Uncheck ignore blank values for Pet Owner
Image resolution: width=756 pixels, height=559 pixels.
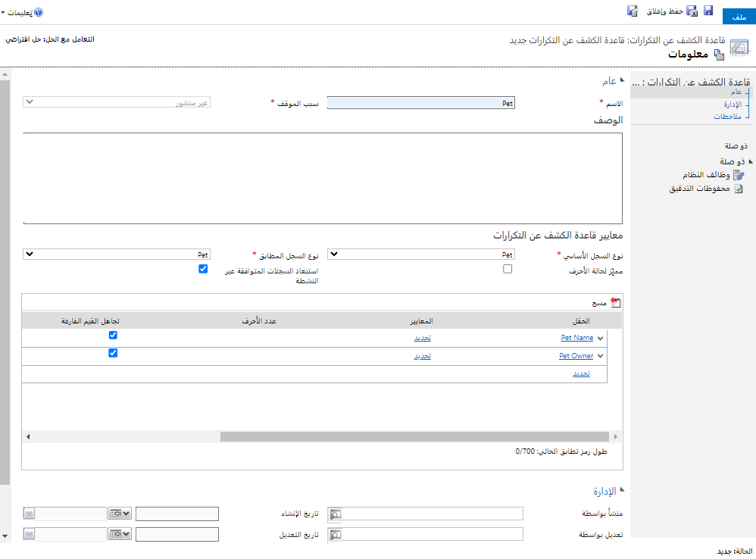pos(113,353)
